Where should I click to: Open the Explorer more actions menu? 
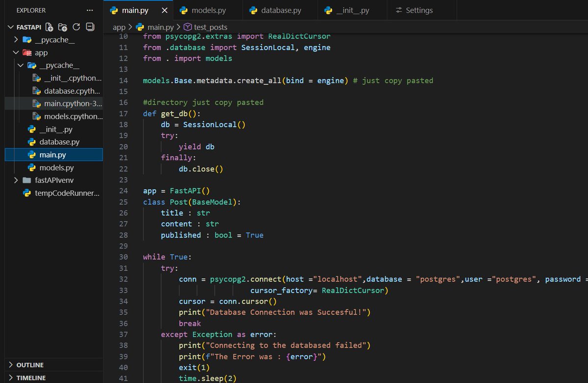coord(89,10)
